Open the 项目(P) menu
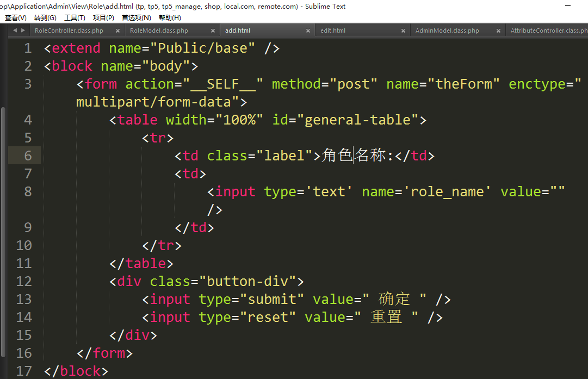The height and width of the screenshot is (379, 588). (x=103, y=18)
